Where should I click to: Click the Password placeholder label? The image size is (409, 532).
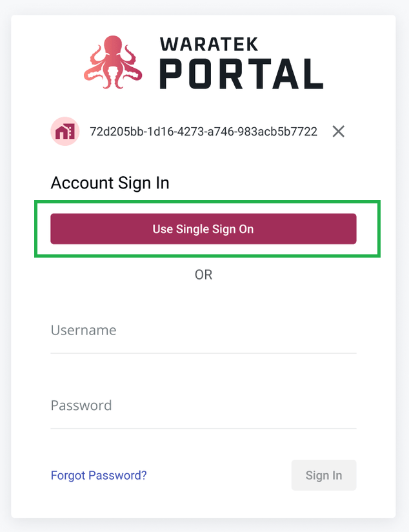[x=81, y=405]
